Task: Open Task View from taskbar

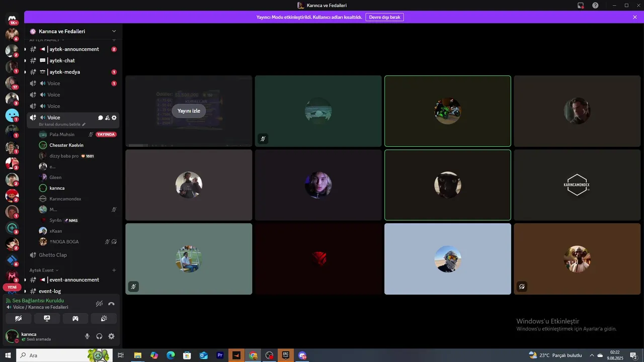Action: tap(121, 355)
